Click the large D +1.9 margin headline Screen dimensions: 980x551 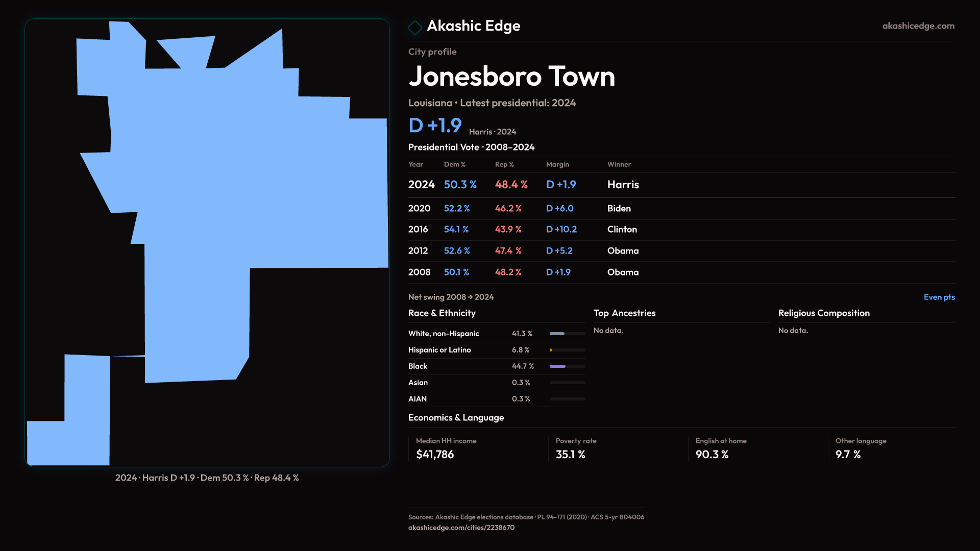(x=435, y=126)
